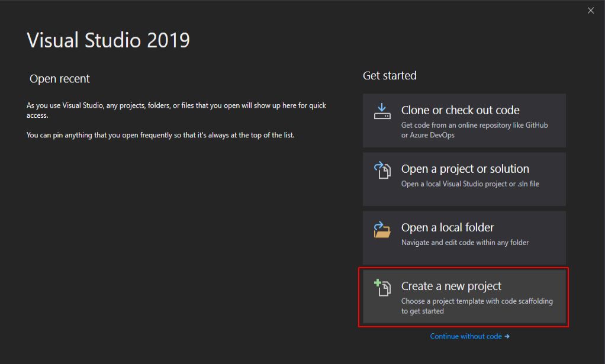Click the Visual Studio 2019 title text

click(108, 40)
